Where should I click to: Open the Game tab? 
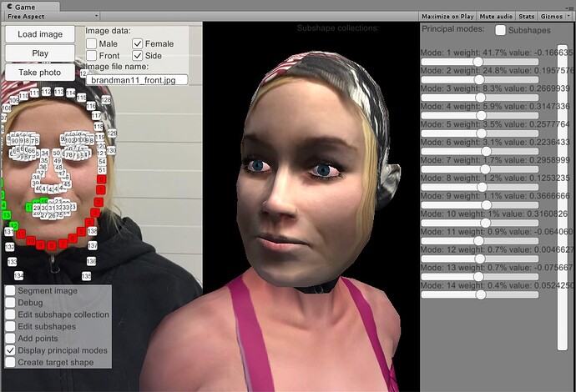[29, 6]
